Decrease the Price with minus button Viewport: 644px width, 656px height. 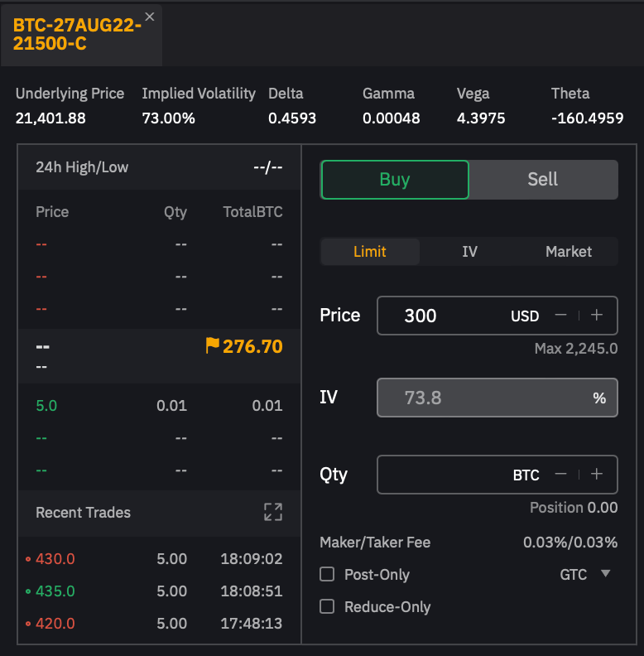[560, 316]
